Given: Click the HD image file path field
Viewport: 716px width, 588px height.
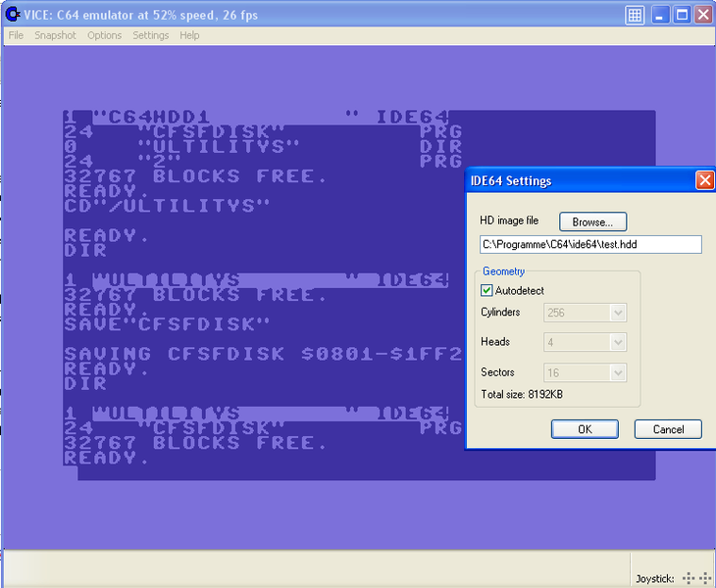Looking at the screenshot, I should click(590, 244).
